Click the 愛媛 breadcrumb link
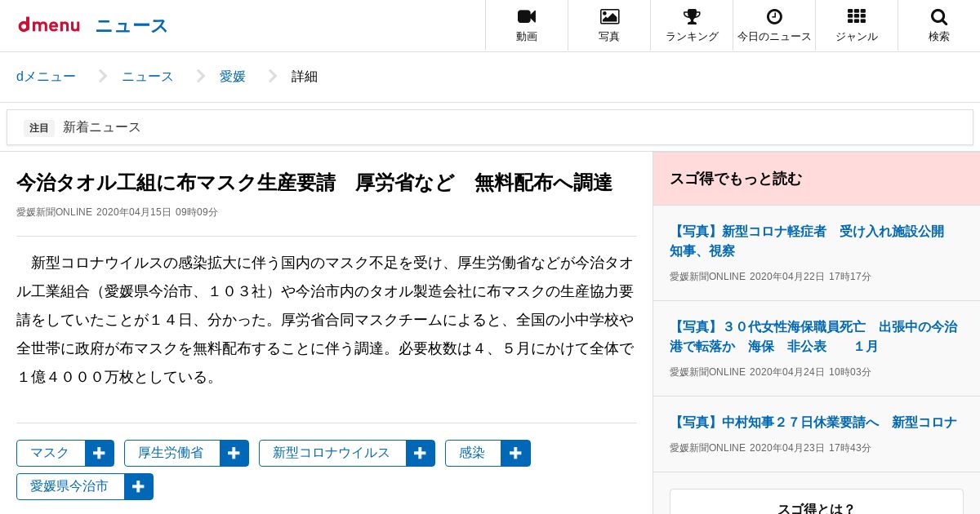This screenshot has width=980, height=514. coord(233,77)
